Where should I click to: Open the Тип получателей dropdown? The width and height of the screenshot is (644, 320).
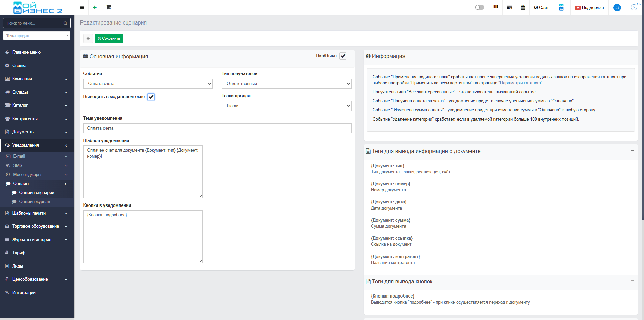[x=286, y=84]
